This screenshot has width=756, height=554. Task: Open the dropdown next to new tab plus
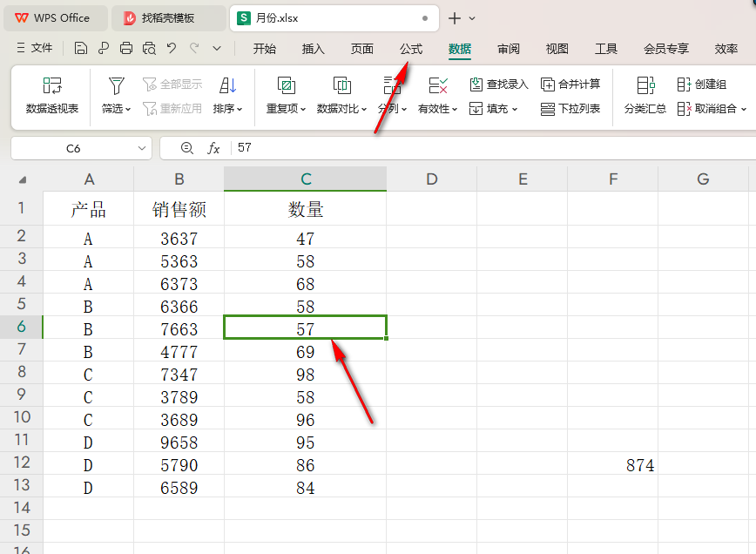coord(472,19)
